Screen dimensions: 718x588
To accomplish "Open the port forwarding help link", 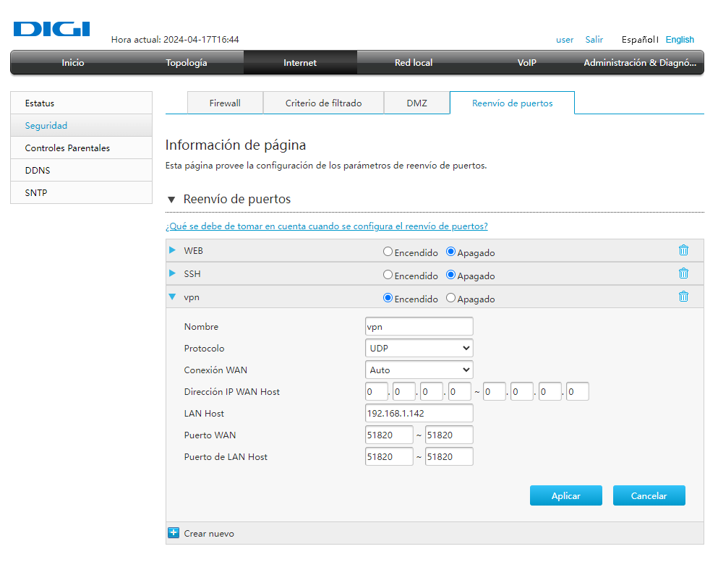I will [x=327, y=226].
